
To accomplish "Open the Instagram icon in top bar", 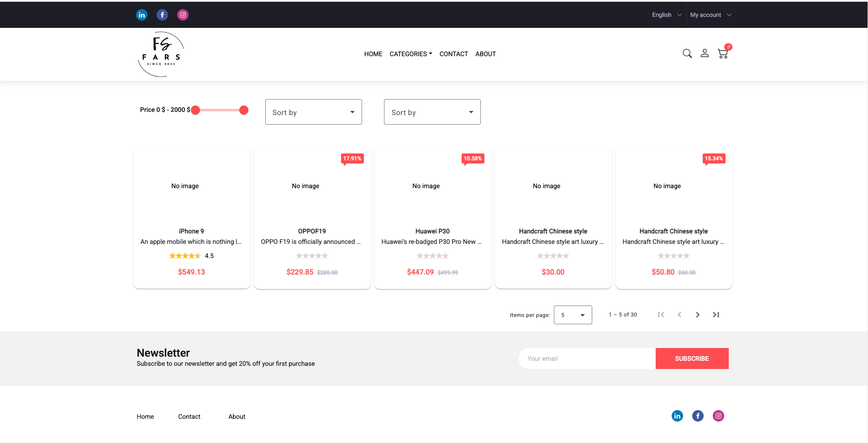I will pos(183,15).
